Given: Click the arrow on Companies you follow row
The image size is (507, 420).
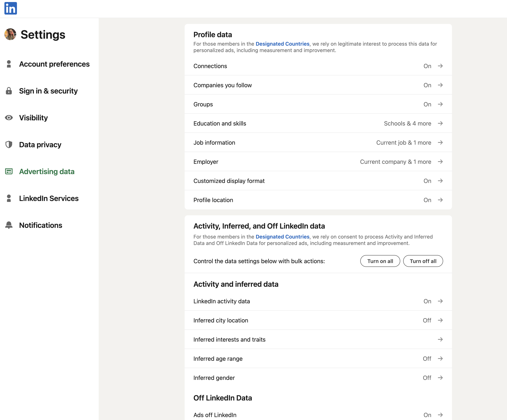Looking at the screenshot, I should [440, 85].
